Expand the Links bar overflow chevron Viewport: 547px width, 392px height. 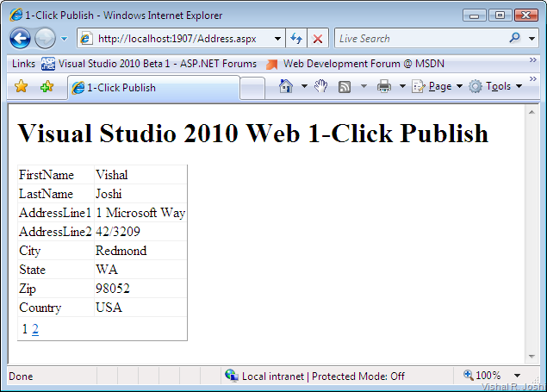pos(532,60)
